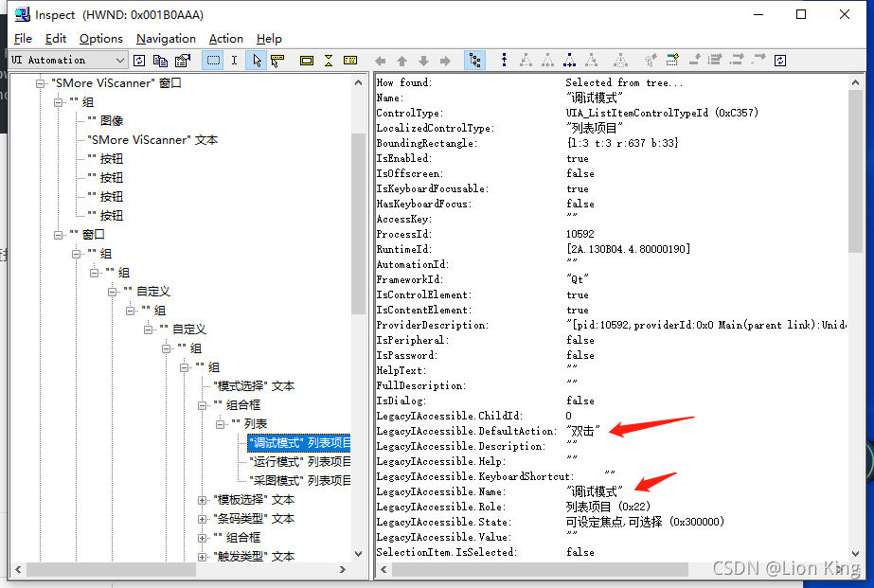Select the "SMore ViScanner" 文本 tree item
Viewport: 874px width, 588px height.
click(x=152, y=140)
